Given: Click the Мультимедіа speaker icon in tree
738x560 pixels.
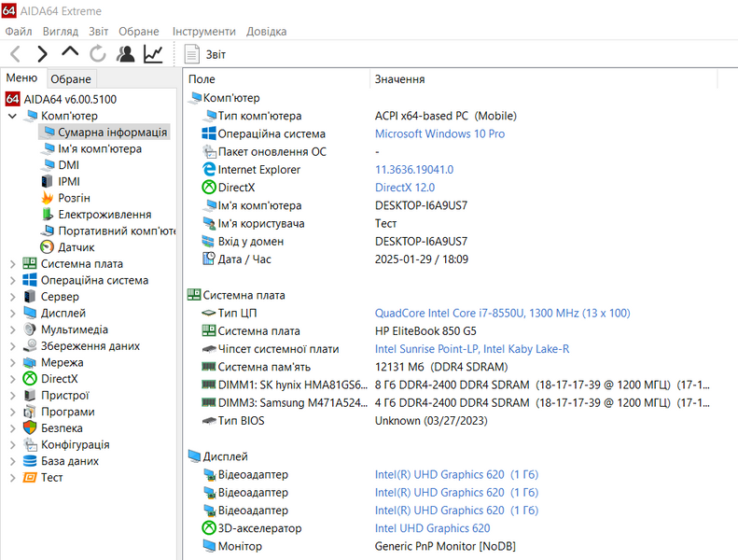Looking at the screenshot, I should click(30, 329).
